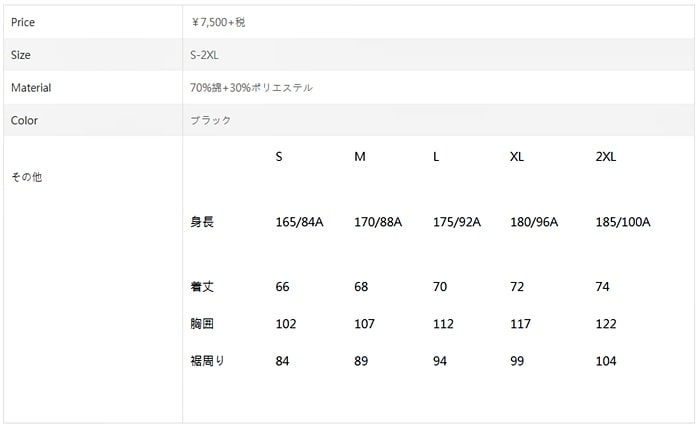Viewport: 700px width, 427px height.
Task: Click the 2XL column header
Action: click(x=605, y=158)
